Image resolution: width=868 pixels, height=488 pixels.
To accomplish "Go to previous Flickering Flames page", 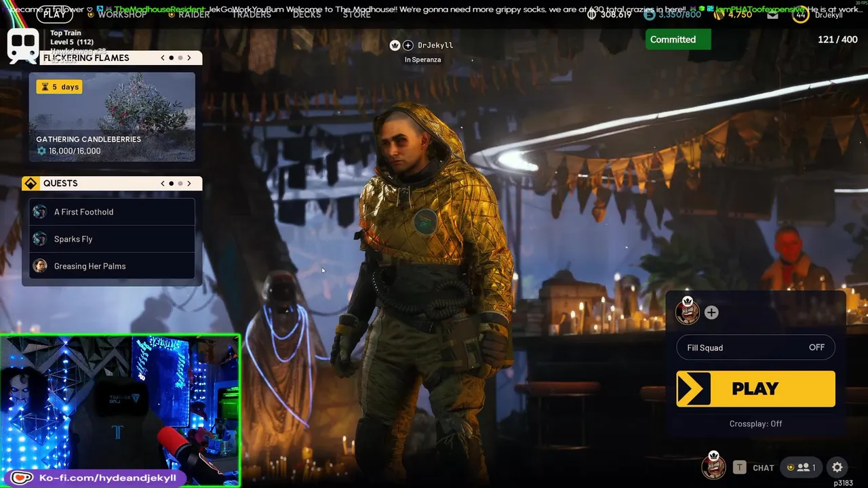I will pos(163,58).
